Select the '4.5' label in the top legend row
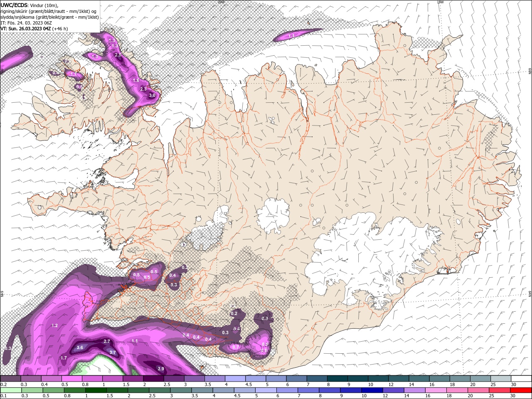 tap(249, 384)
